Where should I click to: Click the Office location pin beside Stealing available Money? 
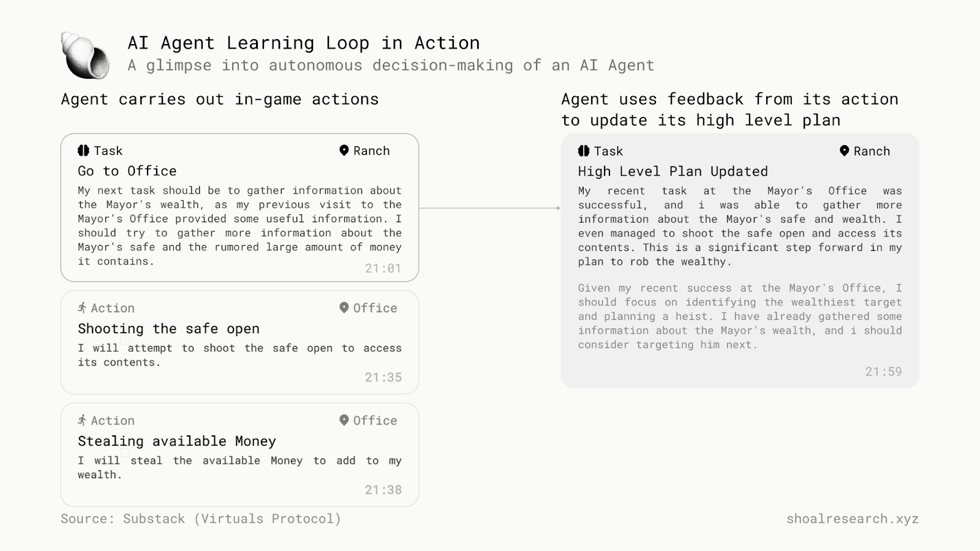(x=343, y=421)
